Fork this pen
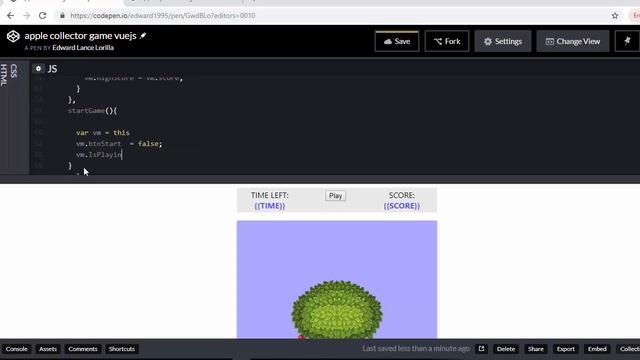This screenshot has height=360, width=640. pos(447,41)
